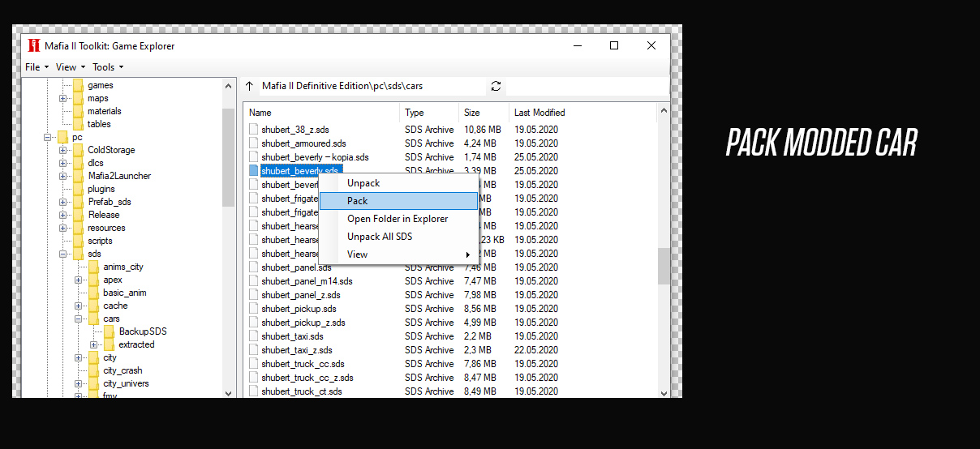Refresh the cars folder listing
Screen dimensions: 980x449
tap(496, 86)
